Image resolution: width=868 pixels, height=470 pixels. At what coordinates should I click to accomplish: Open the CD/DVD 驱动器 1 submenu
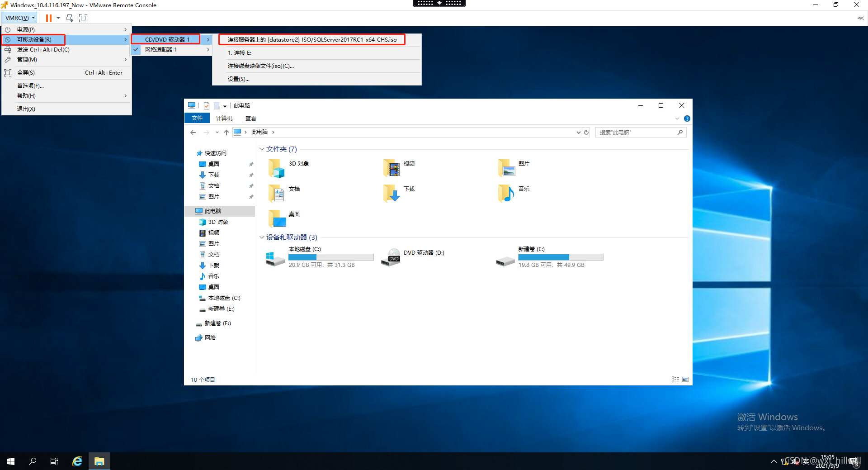171,39
